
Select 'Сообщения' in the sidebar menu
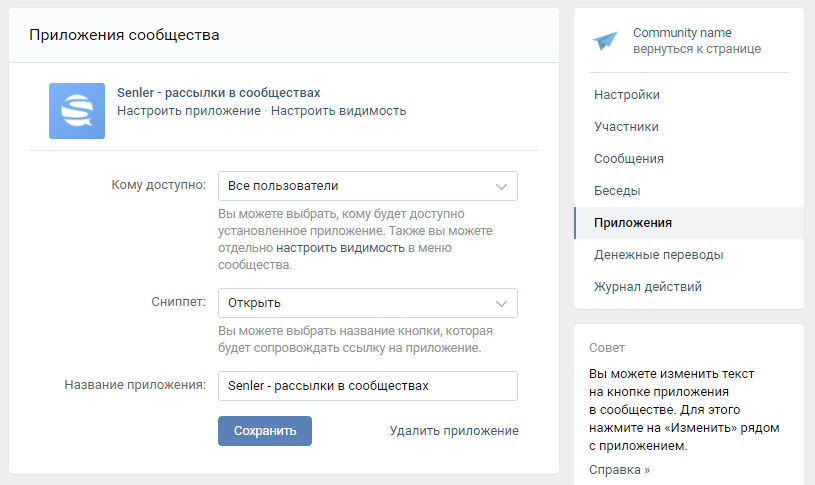coord(629,159)
